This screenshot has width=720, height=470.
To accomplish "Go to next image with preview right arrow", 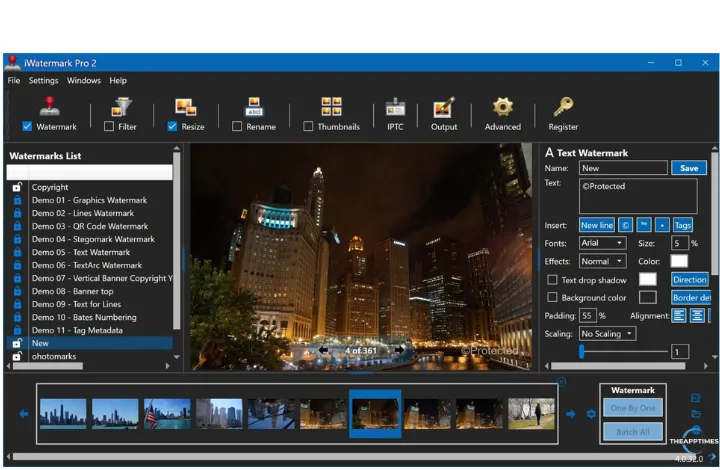I will coord(399,350).
